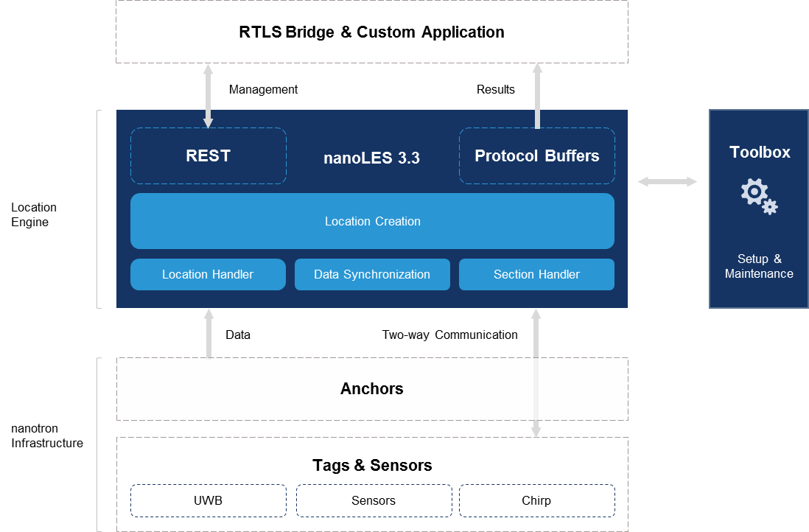The image size is (809, 532).
Task: Click the nanoLES 3.3 label
Action: click(371, 158)
